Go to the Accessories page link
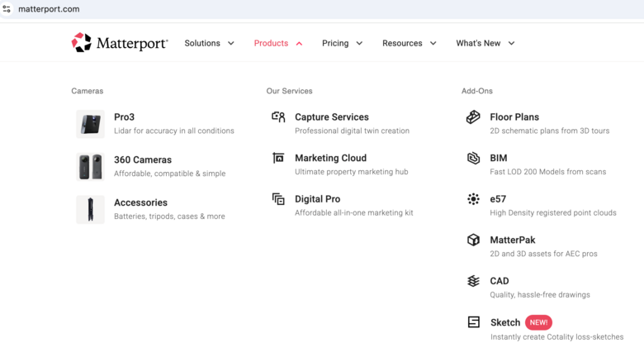Viewport: 644px width, 357px height. coord(140,202)
